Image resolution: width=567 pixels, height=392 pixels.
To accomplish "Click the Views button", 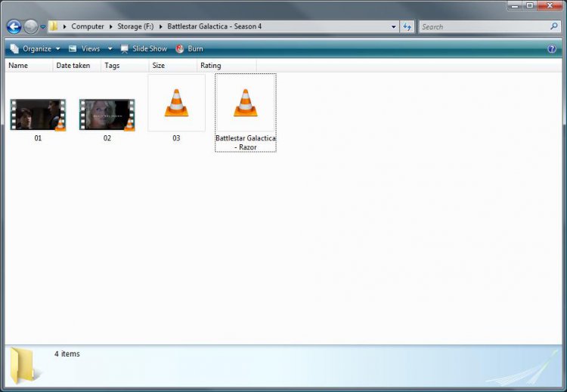I will (x=85, y=49).
